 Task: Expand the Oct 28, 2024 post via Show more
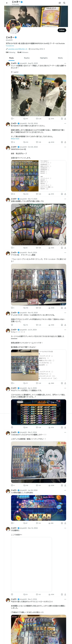coord(15,138)
